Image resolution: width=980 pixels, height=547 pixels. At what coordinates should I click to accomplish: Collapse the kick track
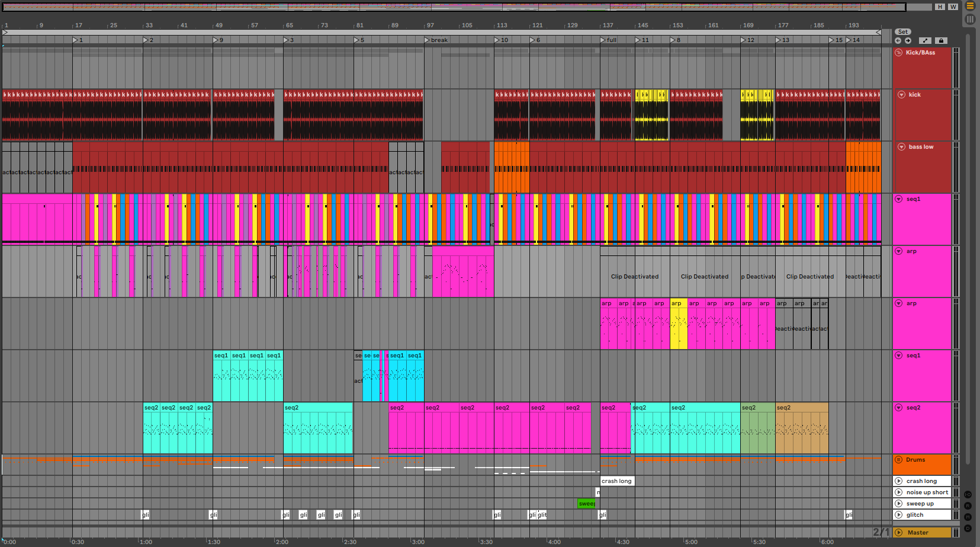click(902, 95)
